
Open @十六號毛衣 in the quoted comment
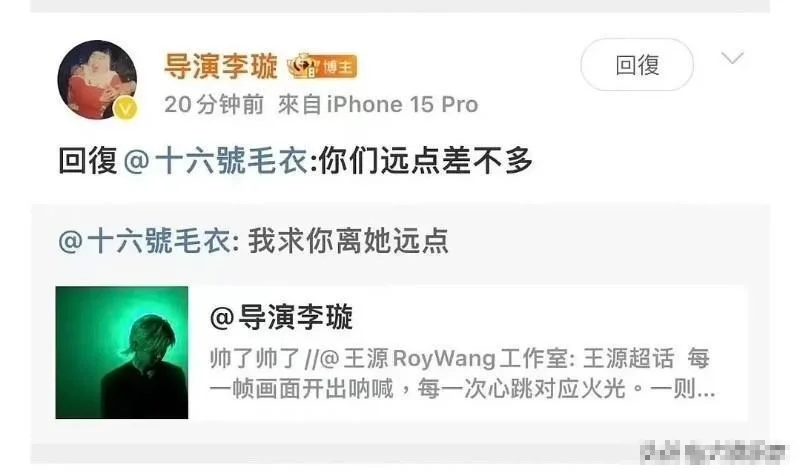point(145,241)
